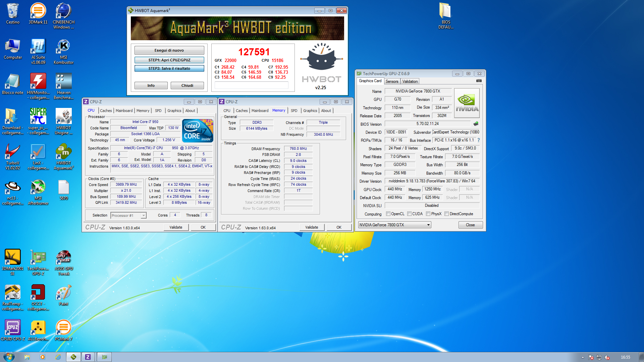Launch 3DMark2001 SE shortcut
This screenshot has width=644, height=362.
12,262
